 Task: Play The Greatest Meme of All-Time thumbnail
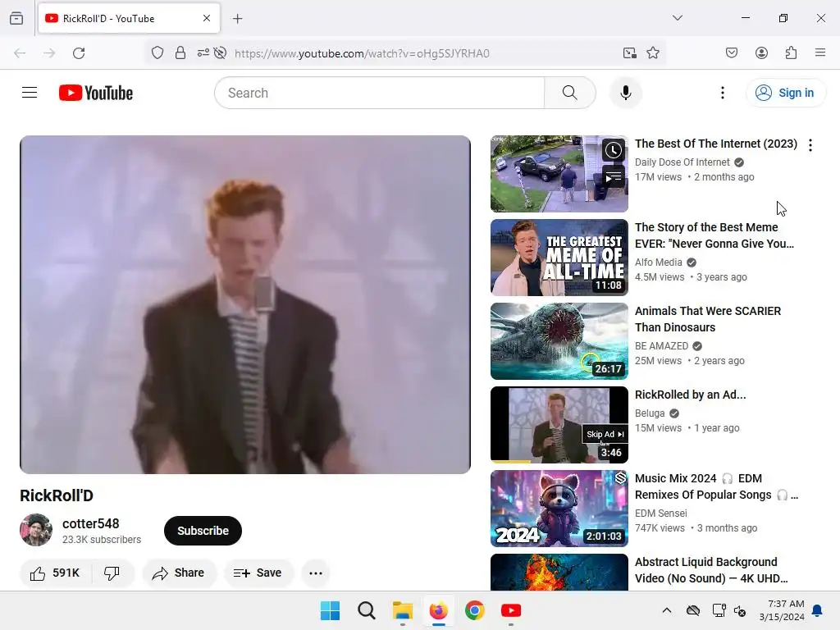point(559,258)
